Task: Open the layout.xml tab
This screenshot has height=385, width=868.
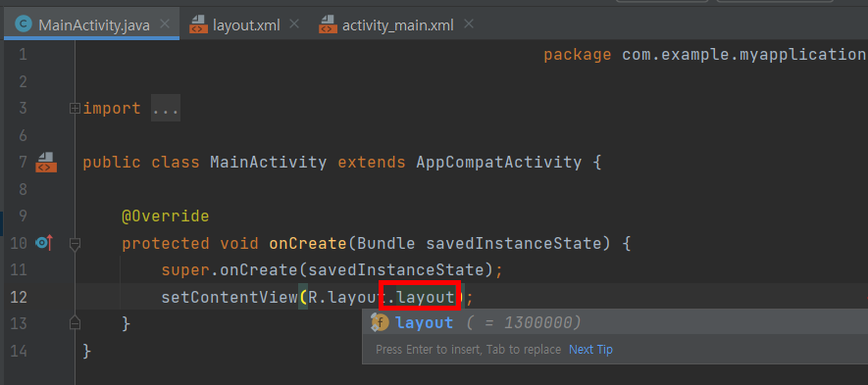Action: [246, 24]
